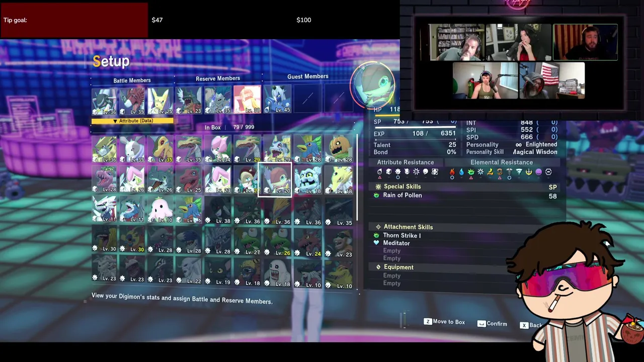The width and height of the screenshot is (644, 362).
Task: Click the green plant elemental resistance icon
Action: (471, 172)
